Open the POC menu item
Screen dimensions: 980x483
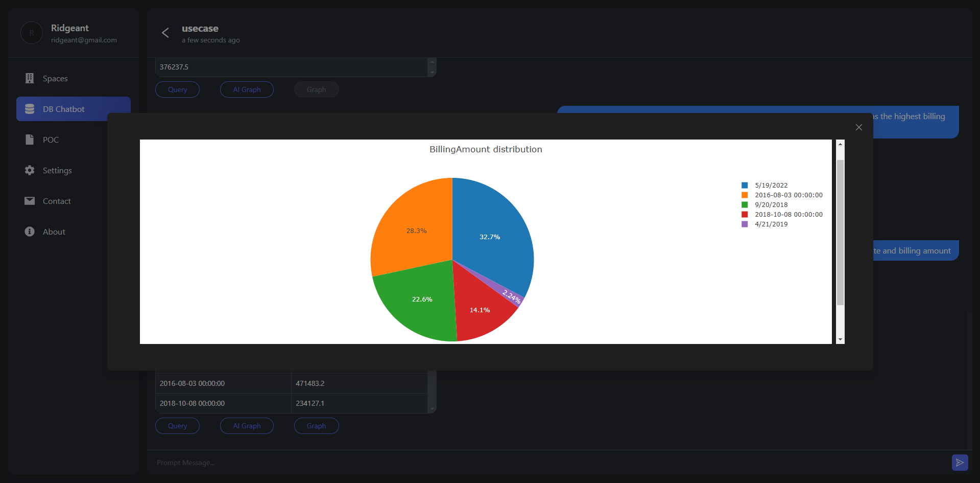point(51,140)
